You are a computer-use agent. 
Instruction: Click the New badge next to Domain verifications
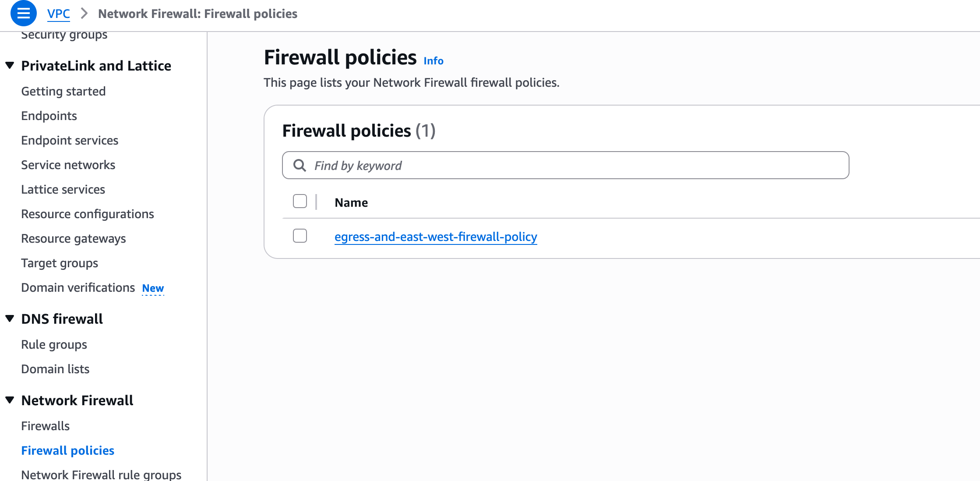click(x=153, y=288)
